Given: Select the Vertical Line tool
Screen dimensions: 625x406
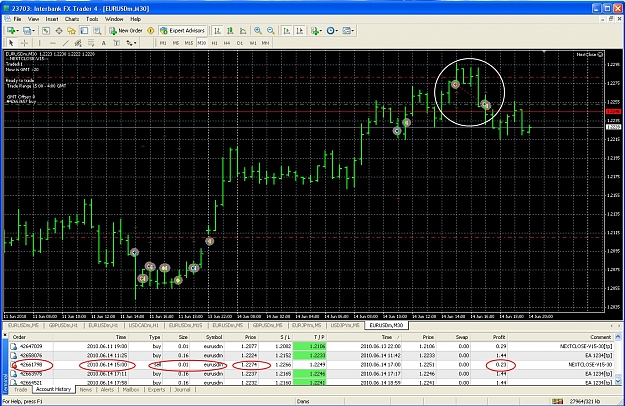Looking at the screenshot, I should [39, 43].
